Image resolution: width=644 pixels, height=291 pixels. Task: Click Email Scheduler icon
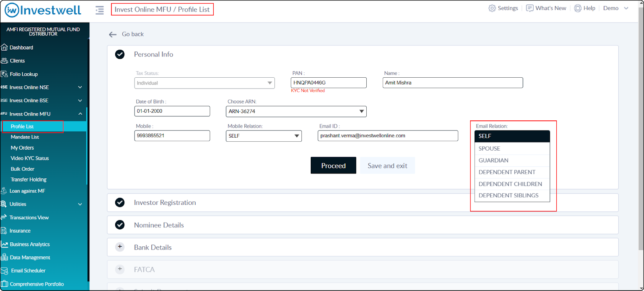[x=4, y=271]
